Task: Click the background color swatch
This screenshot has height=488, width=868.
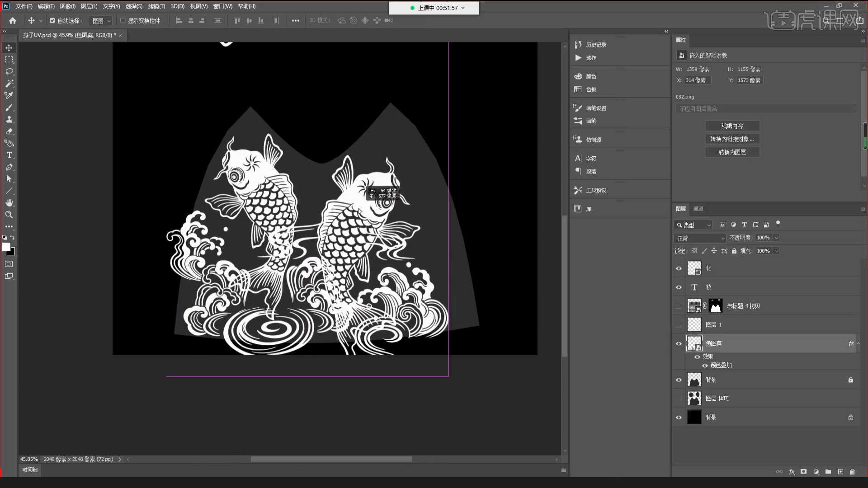Action: click(x=12, y=252)
